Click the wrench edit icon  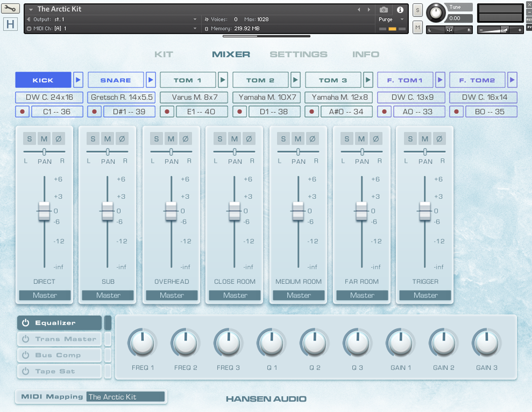click(x=10, y=8)
